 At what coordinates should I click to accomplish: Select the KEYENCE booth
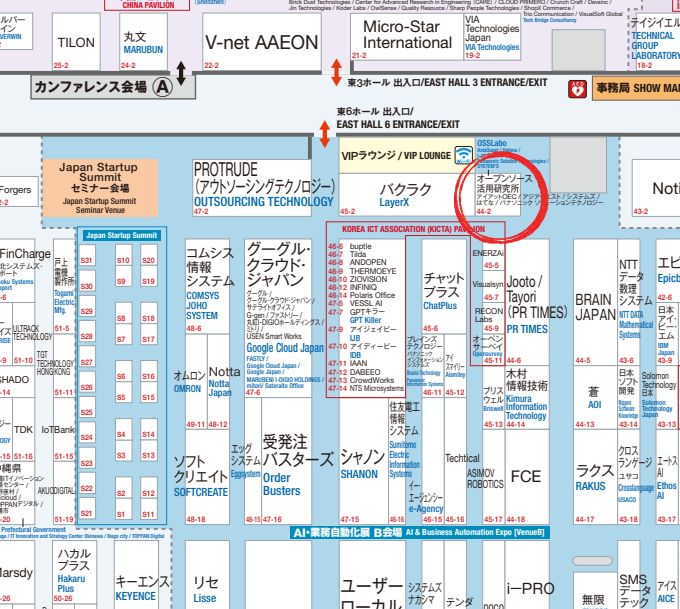[x=136, y=575]
